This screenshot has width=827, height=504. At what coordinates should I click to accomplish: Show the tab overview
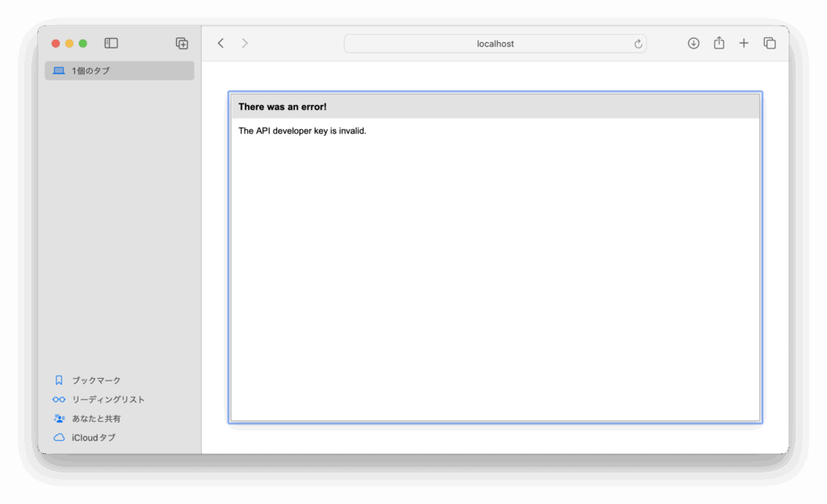coord(770,44)
